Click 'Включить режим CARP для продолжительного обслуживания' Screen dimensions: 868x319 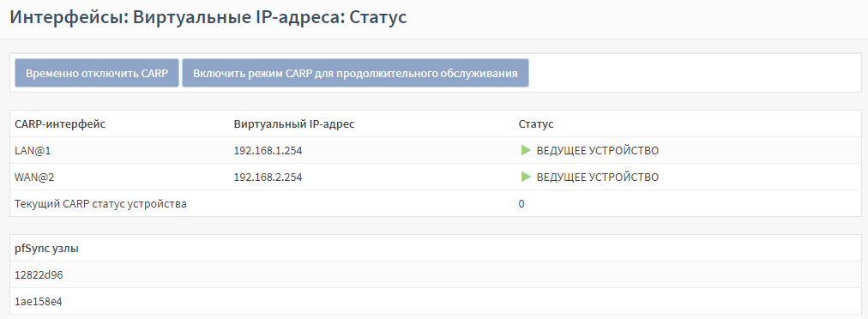click(355, 73)
